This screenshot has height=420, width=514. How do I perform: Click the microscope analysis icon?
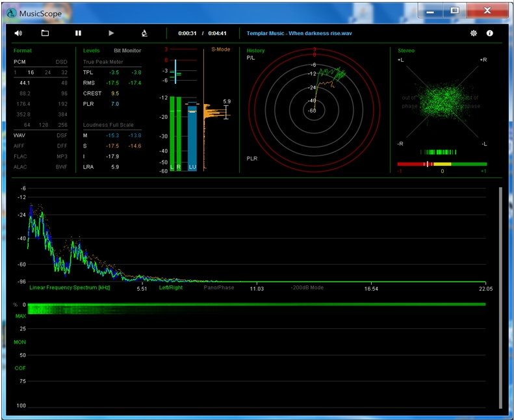point(144,33)
